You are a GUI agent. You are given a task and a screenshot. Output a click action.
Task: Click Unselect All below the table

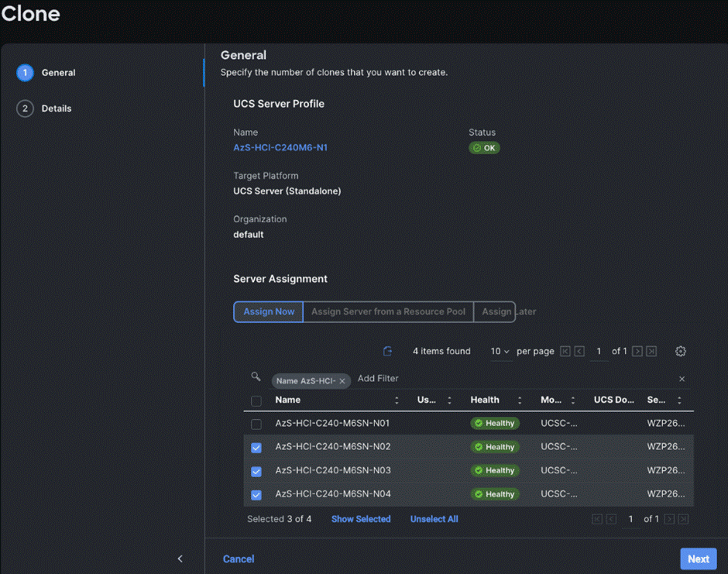(x=434, y=519)
